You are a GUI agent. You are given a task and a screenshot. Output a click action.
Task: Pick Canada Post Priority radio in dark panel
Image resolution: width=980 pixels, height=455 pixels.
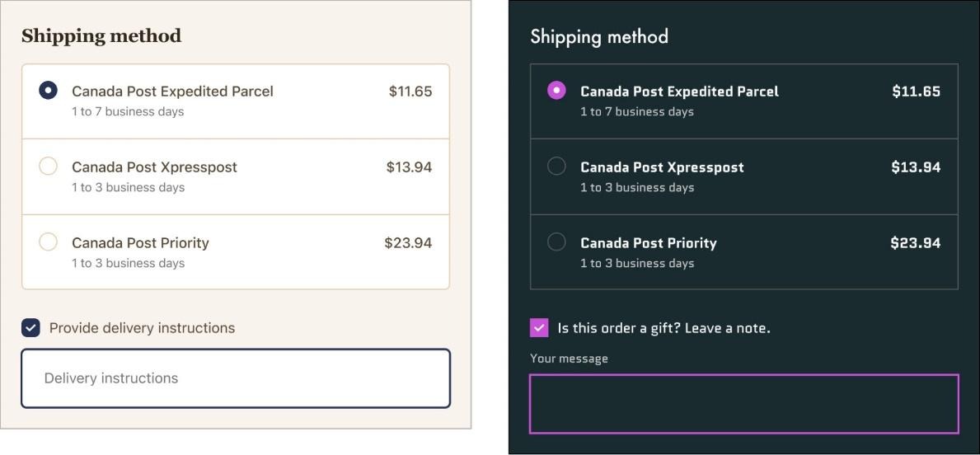[556, 242]
